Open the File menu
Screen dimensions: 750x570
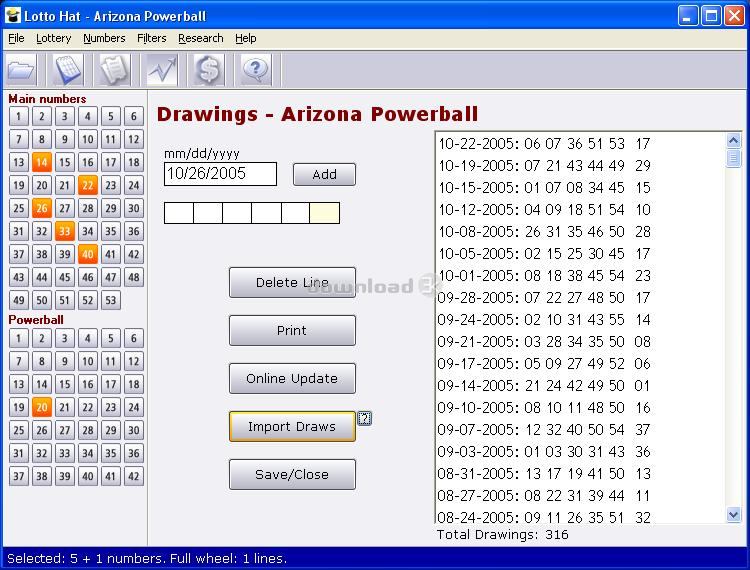[16, 38]
